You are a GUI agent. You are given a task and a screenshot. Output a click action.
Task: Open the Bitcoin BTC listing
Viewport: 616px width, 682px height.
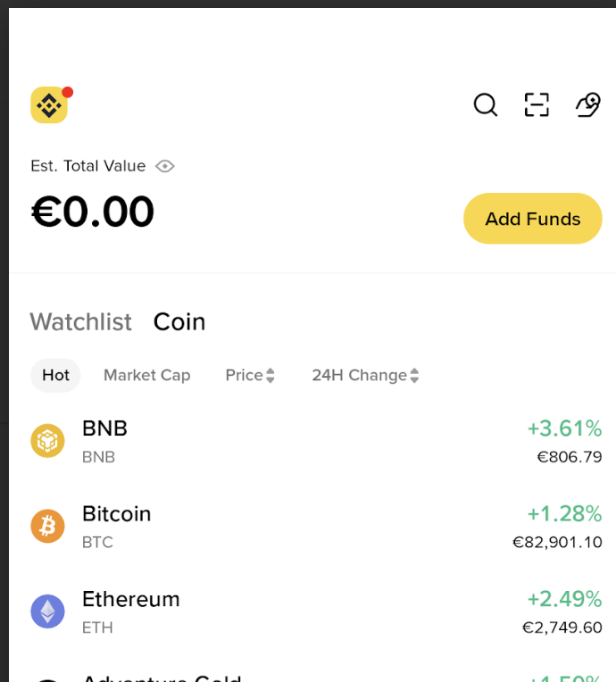pyautogui.click(x=117, y=526)
